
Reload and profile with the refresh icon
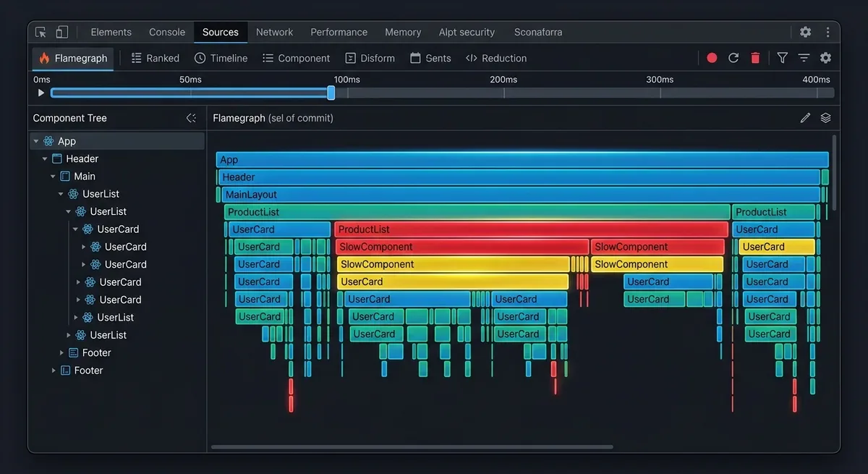tap(733, 58)
